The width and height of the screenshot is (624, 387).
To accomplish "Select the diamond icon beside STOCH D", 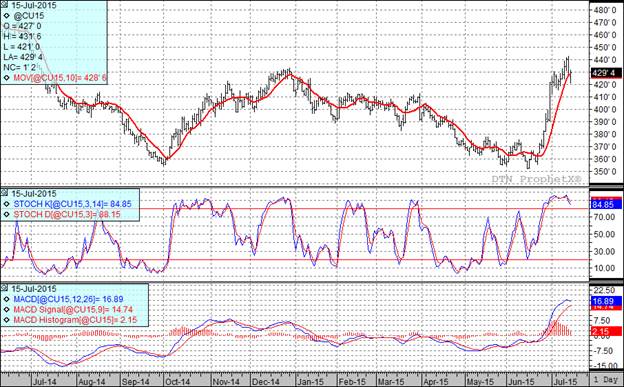I will tap(7, 215).
